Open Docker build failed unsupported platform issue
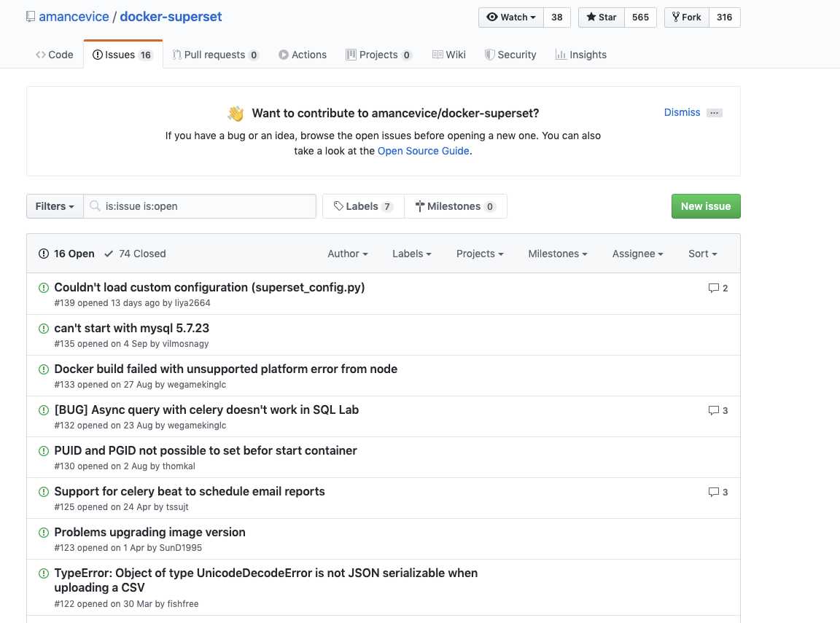The width and height of the screenshot is (840, 623). click(225, 369)
